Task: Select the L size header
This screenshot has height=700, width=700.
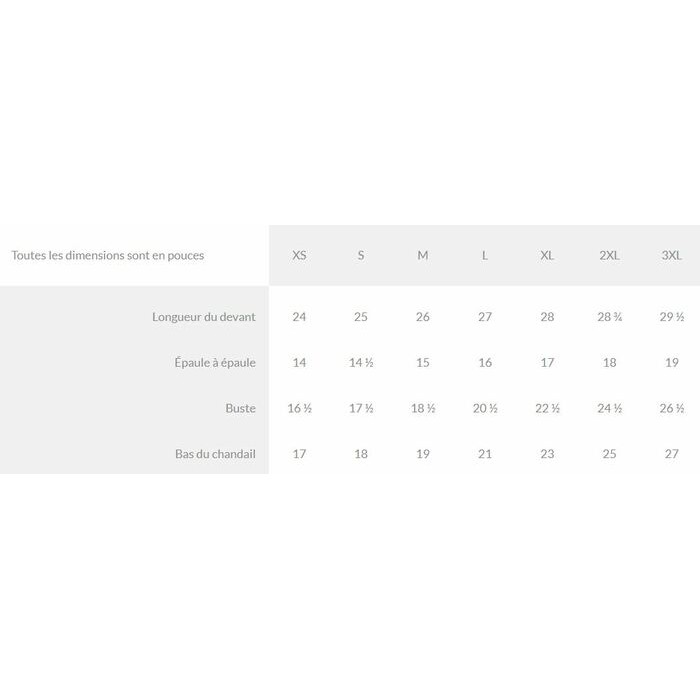Action: tap(485, 255)
